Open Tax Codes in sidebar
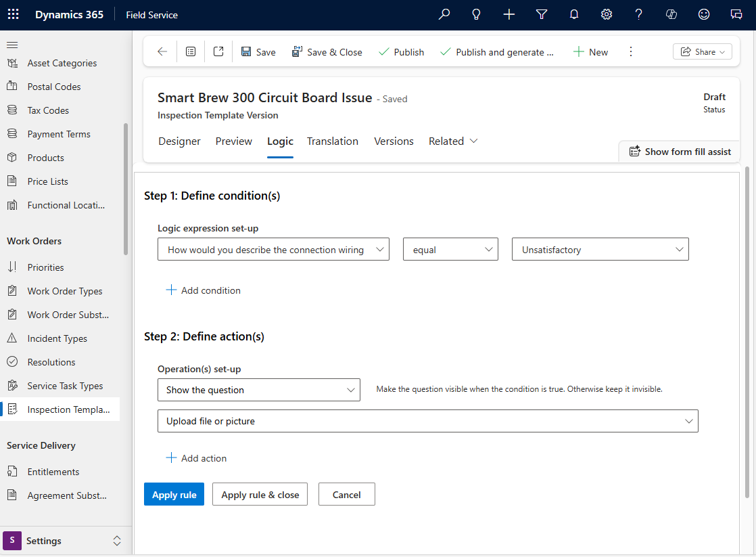Viewport: 756px width, 557px height. pos(60,110)
